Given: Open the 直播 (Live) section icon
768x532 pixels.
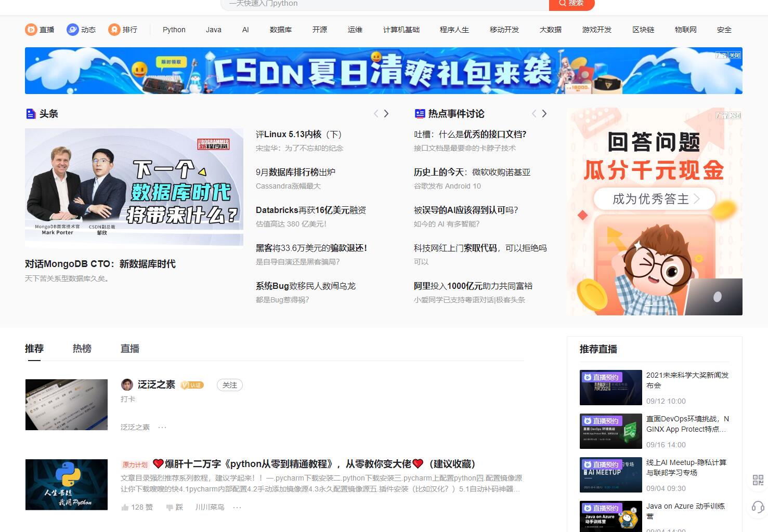Looking at the screenshot, I should point(31,30).
